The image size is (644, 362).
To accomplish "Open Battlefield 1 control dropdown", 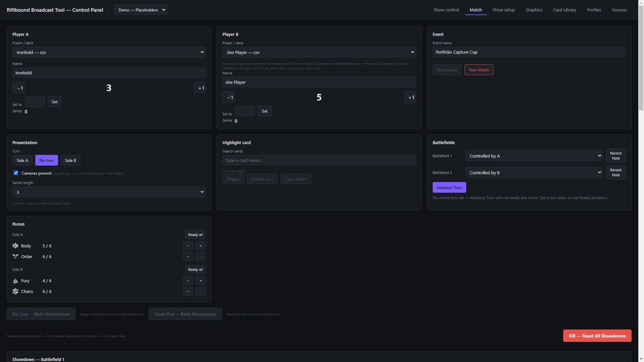I will (534, 156).
